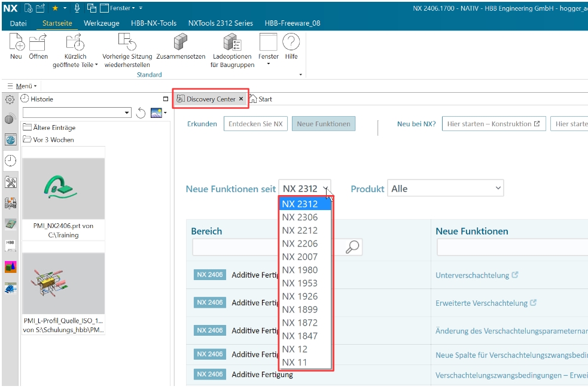The height and width of the screenshot is (389, 588).
Task: Click Hier starten – Konstruktion button
Action: click(493, 124)
